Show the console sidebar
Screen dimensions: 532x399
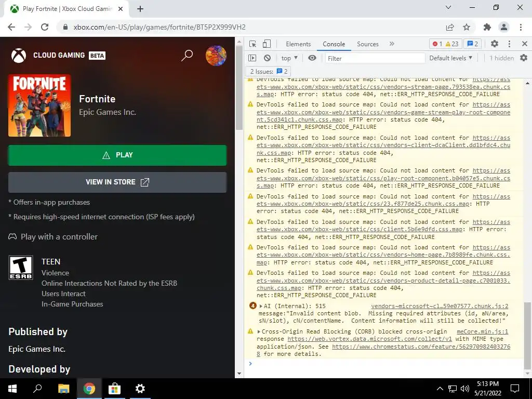point(252,58)
